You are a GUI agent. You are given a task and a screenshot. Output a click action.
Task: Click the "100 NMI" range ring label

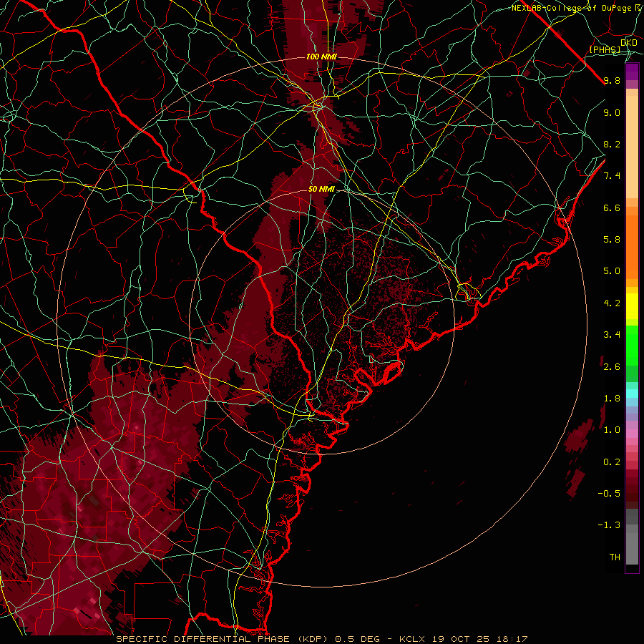click(x=321, y=57)
